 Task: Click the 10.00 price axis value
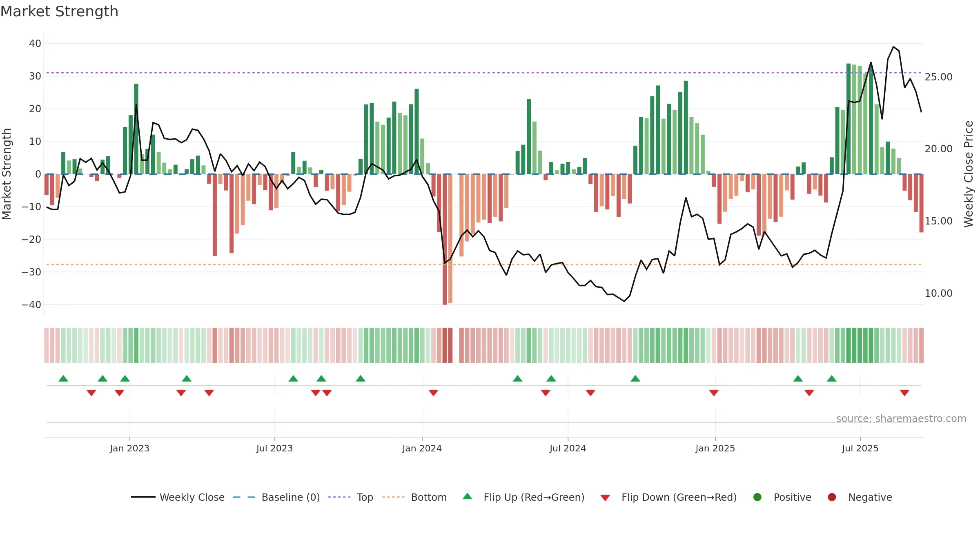coord(938,293)
